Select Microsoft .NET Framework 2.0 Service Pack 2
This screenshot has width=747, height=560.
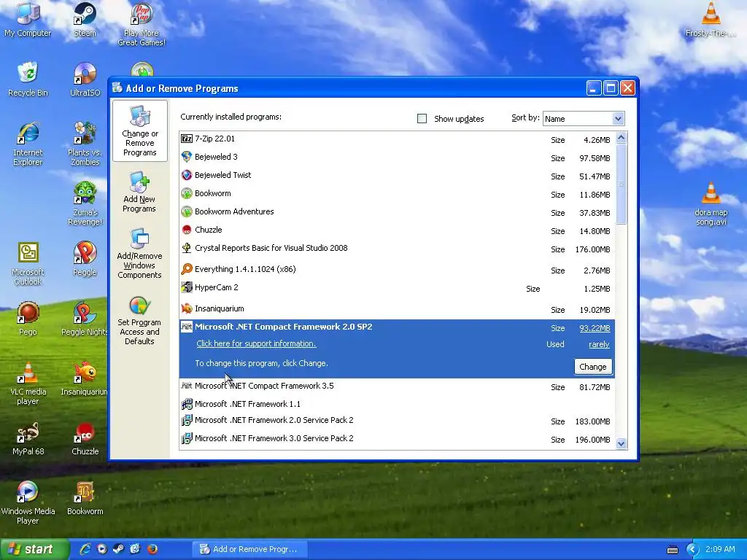(397, 421)
